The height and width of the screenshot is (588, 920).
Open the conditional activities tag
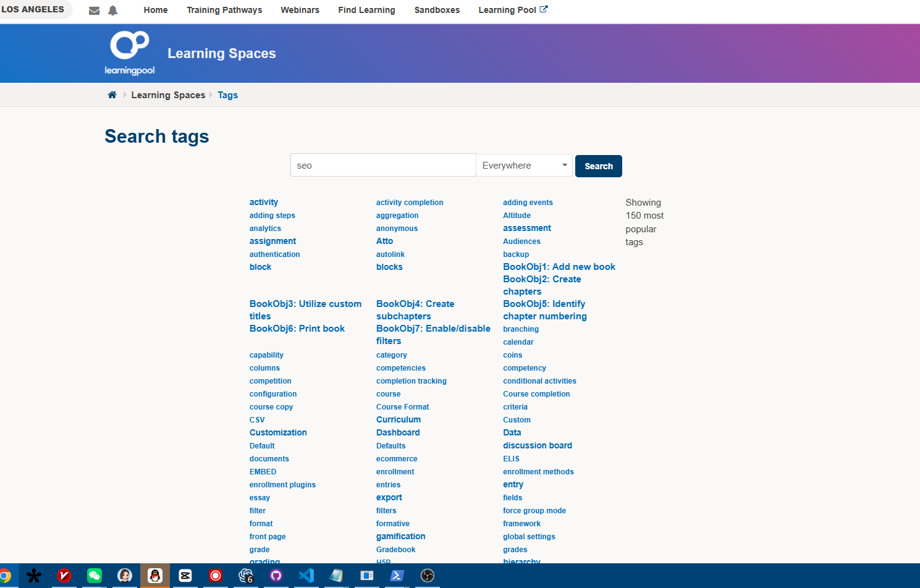coord(539,381)
